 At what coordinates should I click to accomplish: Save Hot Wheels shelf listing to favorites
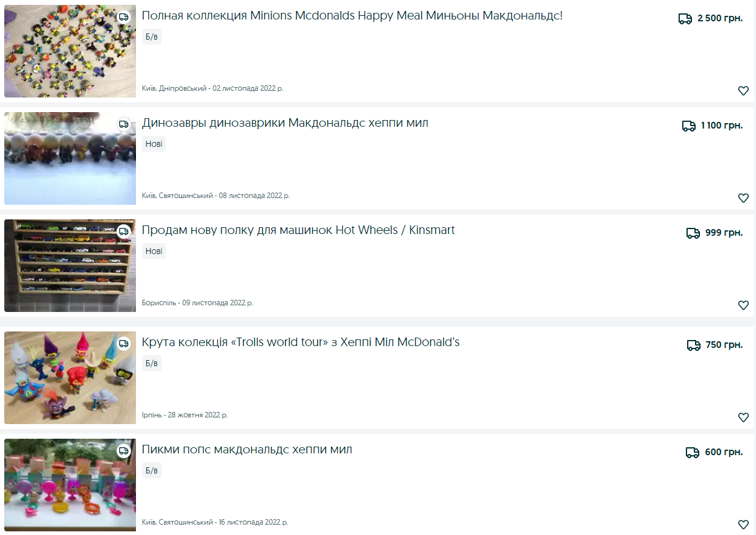[743, 305]
